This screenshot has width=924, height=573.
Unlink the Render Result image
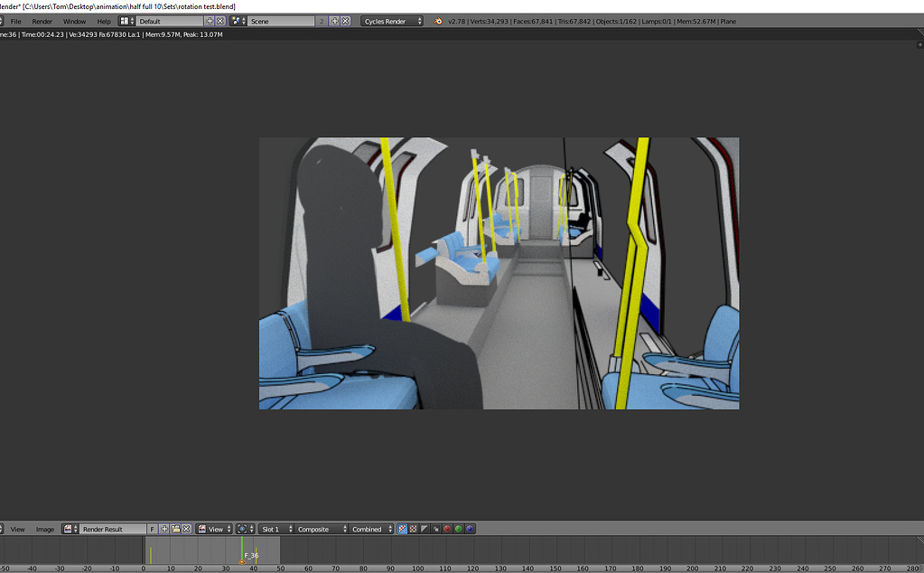tap(186, 530)
